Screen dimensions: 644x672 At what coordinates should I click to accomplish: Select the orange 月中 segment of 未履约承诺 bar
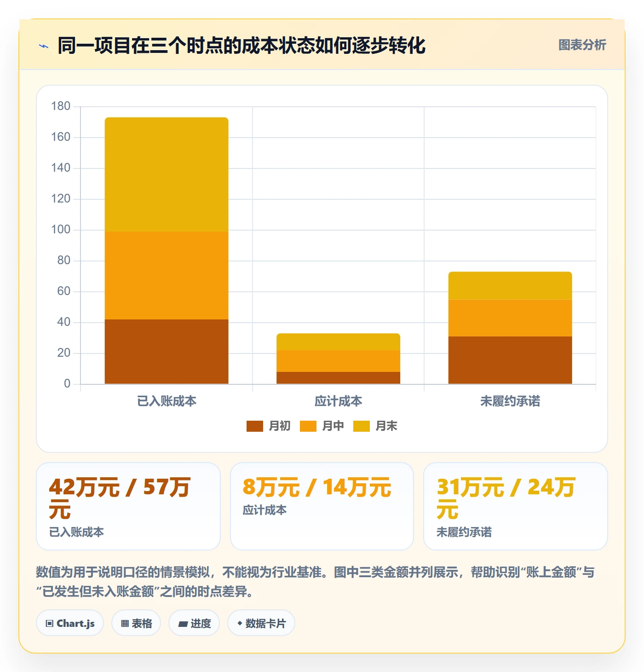tap(510, 318)
